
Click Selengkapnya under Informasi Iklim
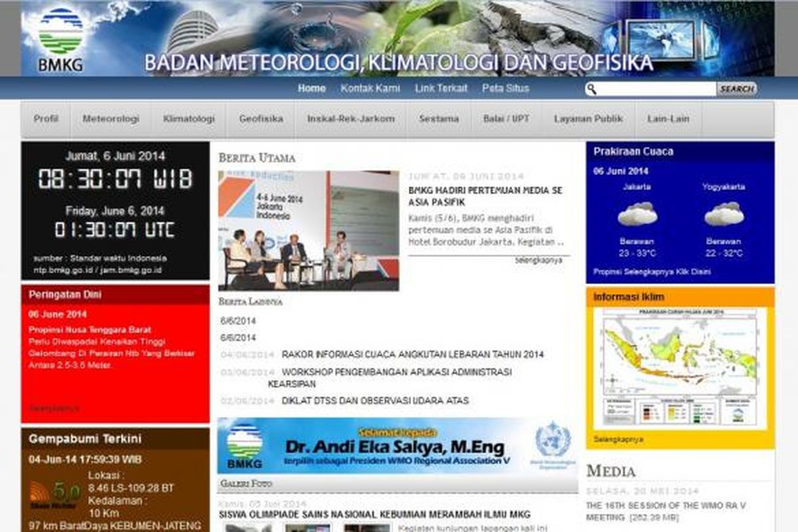[618, 440]
